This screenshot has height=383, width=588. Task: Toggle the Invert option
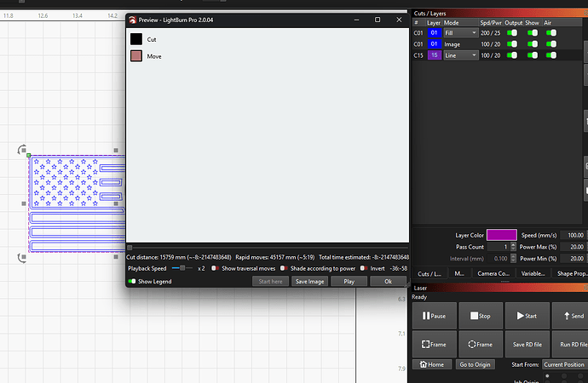(x=364, y=268)
